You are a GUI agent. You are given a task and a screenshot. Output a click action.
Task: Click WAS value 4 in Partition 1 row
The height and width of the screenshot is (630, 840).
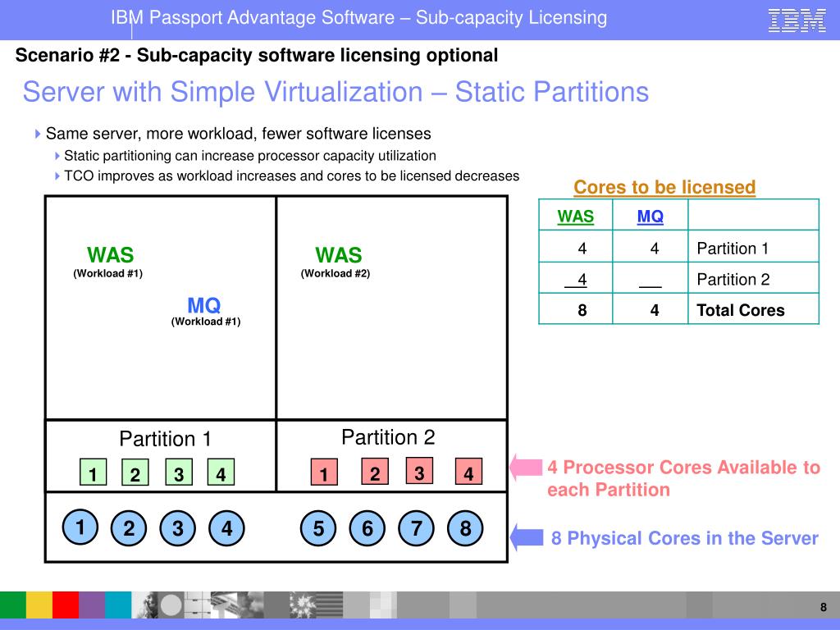coord(582,248)
